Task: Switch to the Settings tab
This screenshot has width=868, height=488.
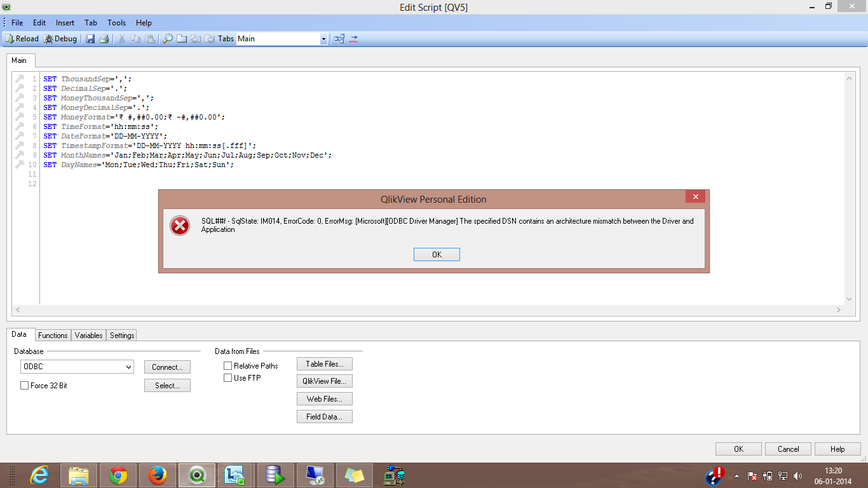Action: [x=122, y=335]
